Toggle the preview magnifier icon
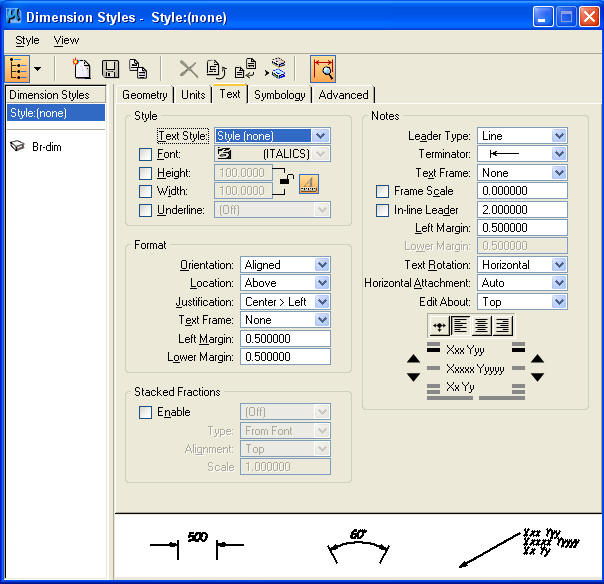 [323, 69]
